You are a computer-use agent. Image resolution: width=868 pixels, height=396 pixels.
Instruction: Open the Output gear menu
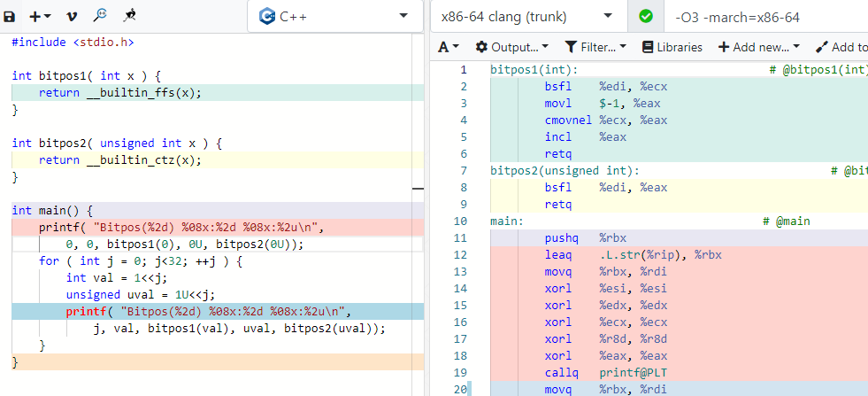tap(512, 47)
